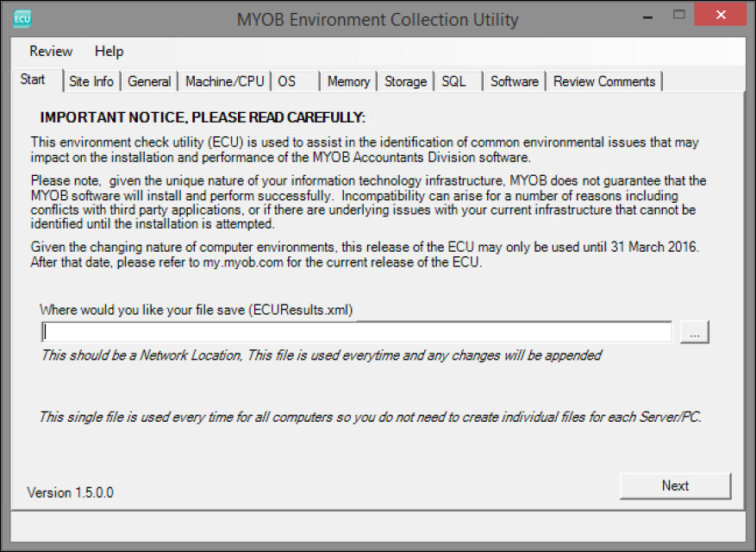Open the Review menu
This screenshot has height=552, width=756.
[x=51, y=51]
